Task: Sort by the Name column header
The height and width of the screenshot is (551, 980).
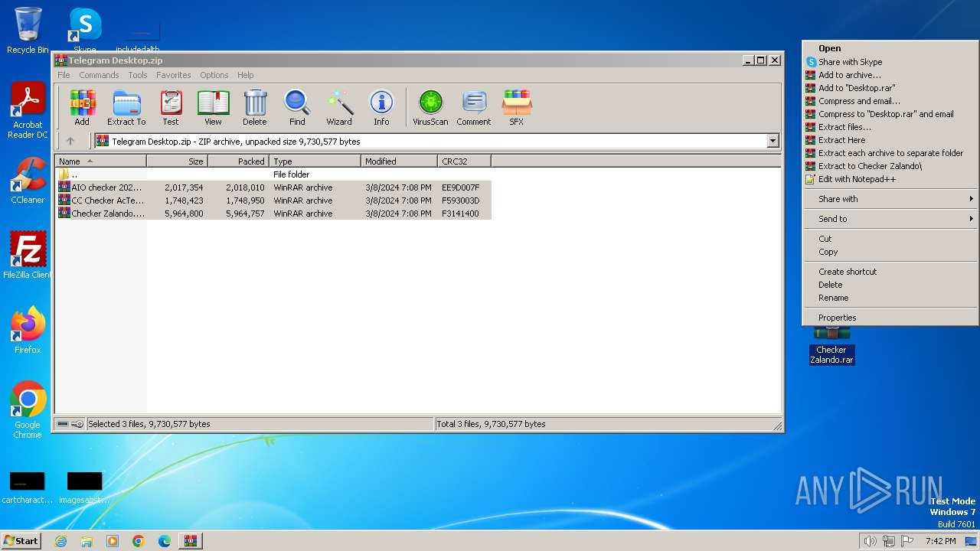Action: (101, 161)
